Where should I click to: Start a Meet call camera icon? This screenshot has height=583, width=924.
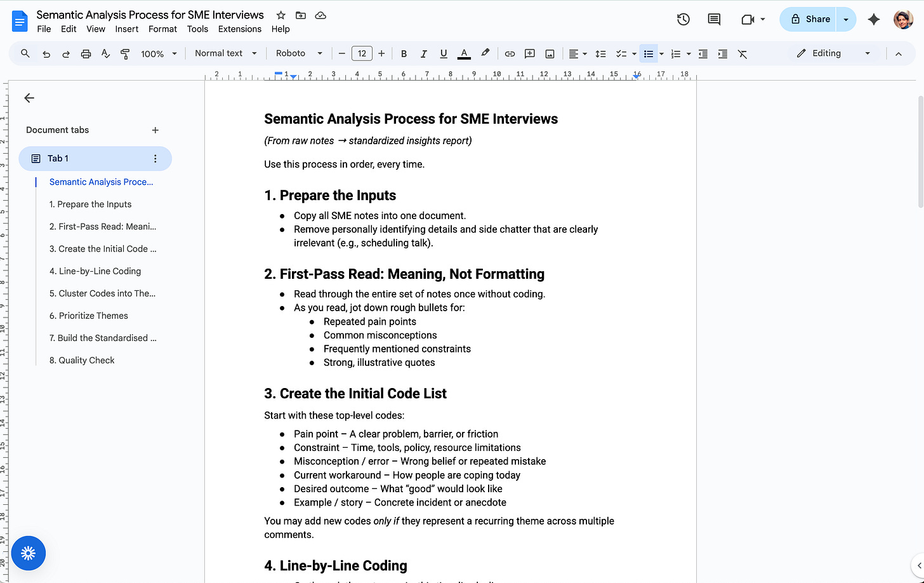pyautogui.click(x=748, y=20)
